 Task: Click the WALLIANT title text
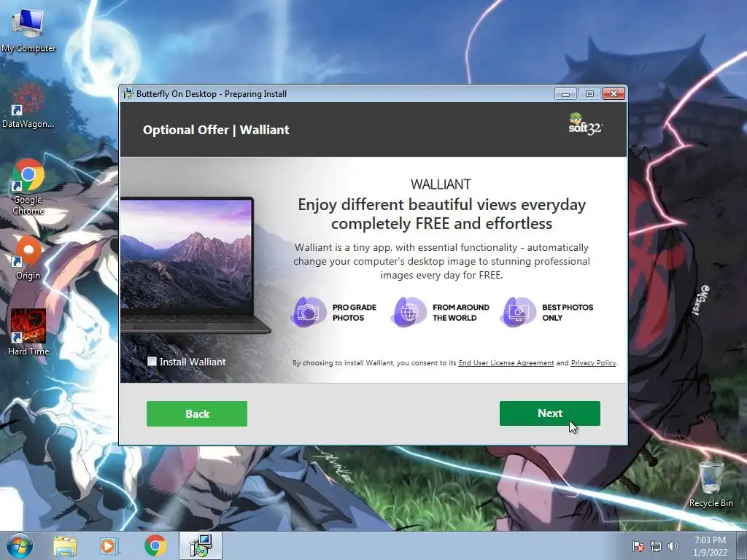(x=441, y=184)
